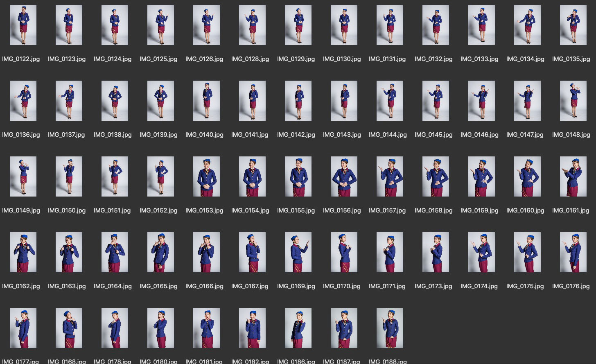The image size is (596, 364).
Task: Pick the IMG_0131.jpg thumbnail
Action: tap(390, 25)
